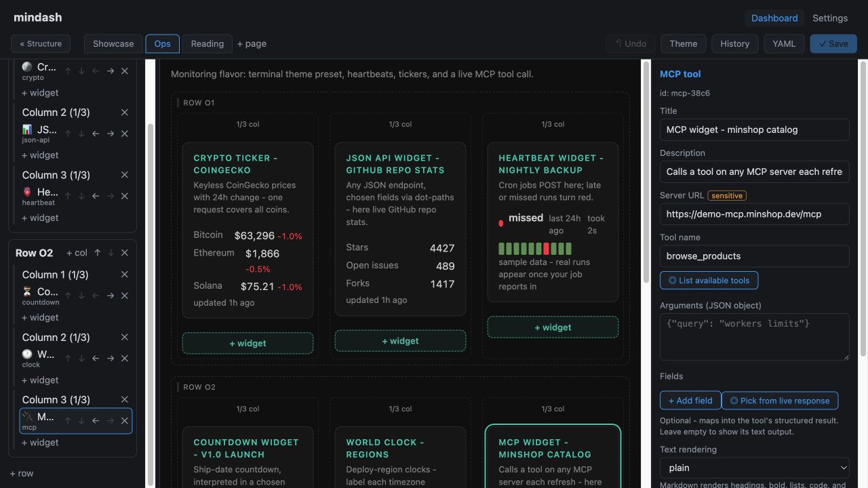Move Row O2 up with the arrow
Viewport: 868px width, 488px height.
pos(98,253)
